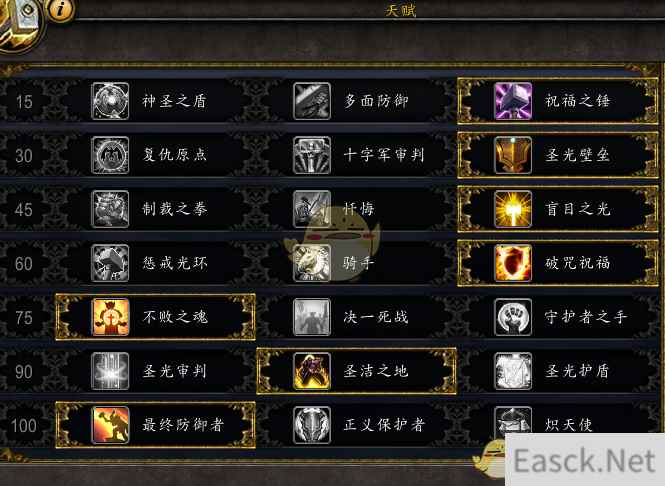Select the 神圣之盾 talent icon
The image size is (665, 486).
[110, 101]
